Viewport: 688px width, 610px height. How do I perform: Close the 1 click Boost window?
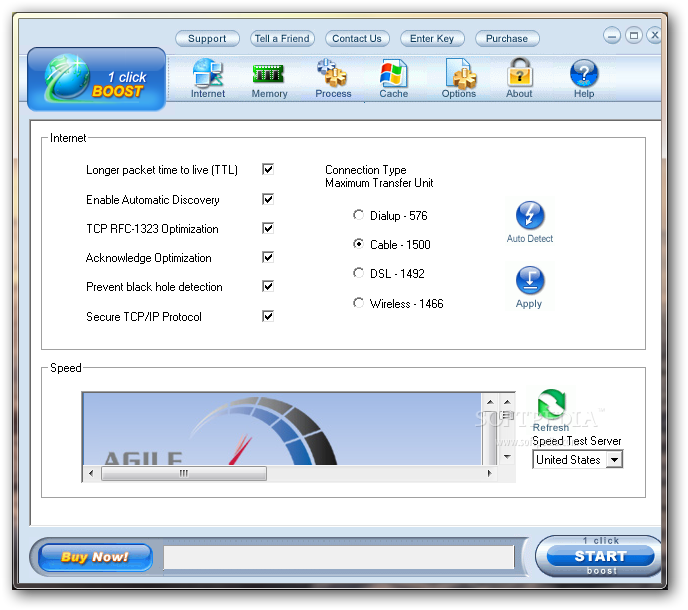click(655, 35)
